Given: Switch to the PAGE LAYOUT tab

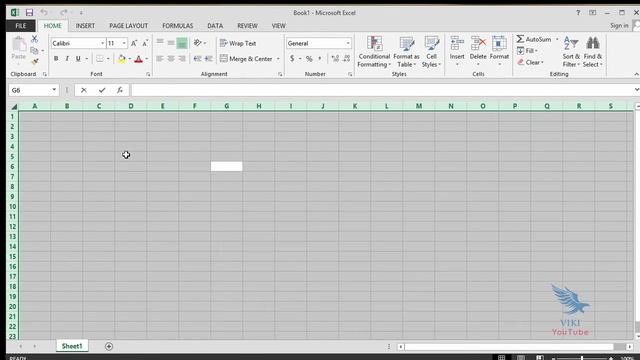Looking at the screenshot, I should 129,26.
